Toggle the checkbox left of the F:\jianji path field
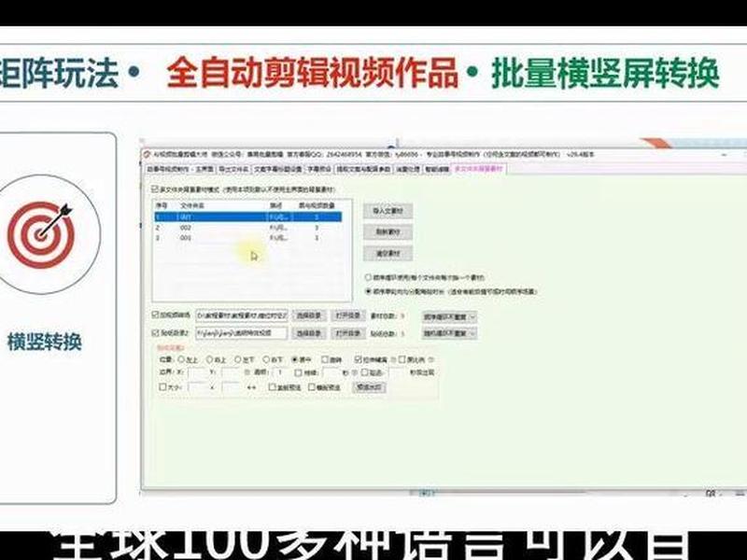 [x=155, y=333]
